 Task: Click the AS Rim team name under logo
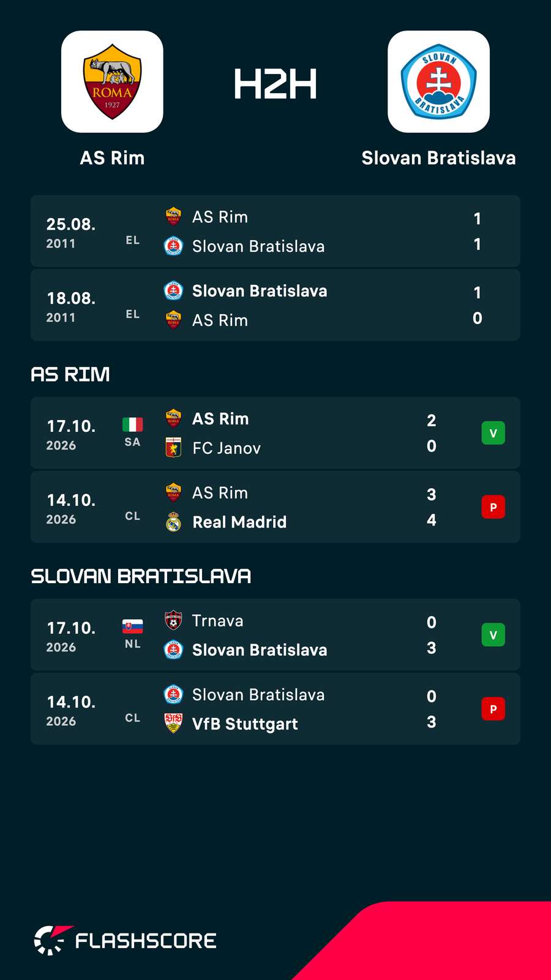coord(112,158)
